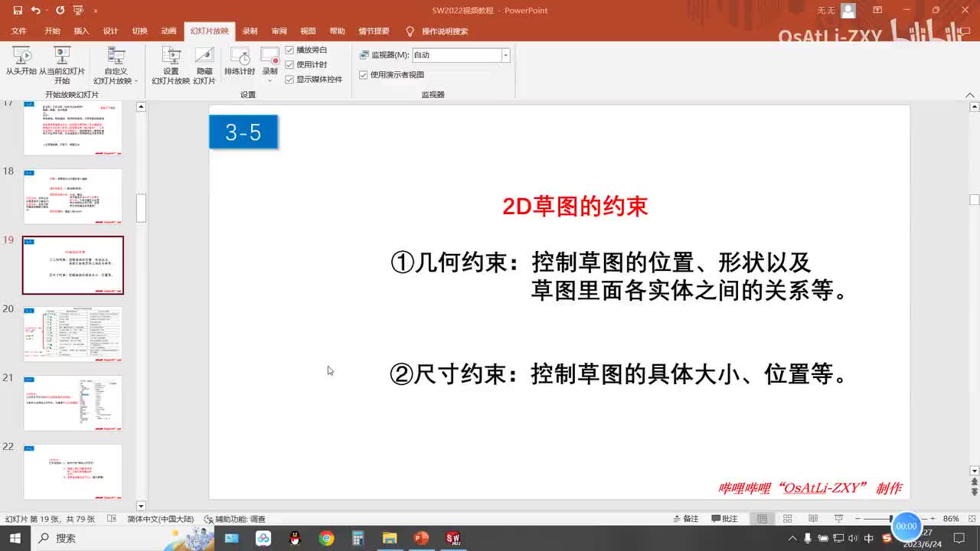Open the 情节提要 tab

[x=374, y=31]
